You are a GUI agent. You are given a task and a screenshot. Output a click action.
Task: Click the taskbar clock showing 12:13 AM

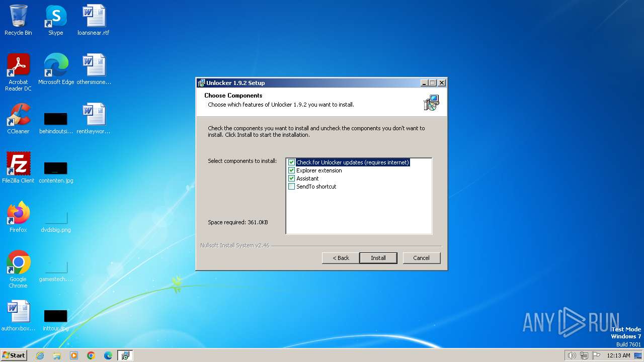(618, 355)
